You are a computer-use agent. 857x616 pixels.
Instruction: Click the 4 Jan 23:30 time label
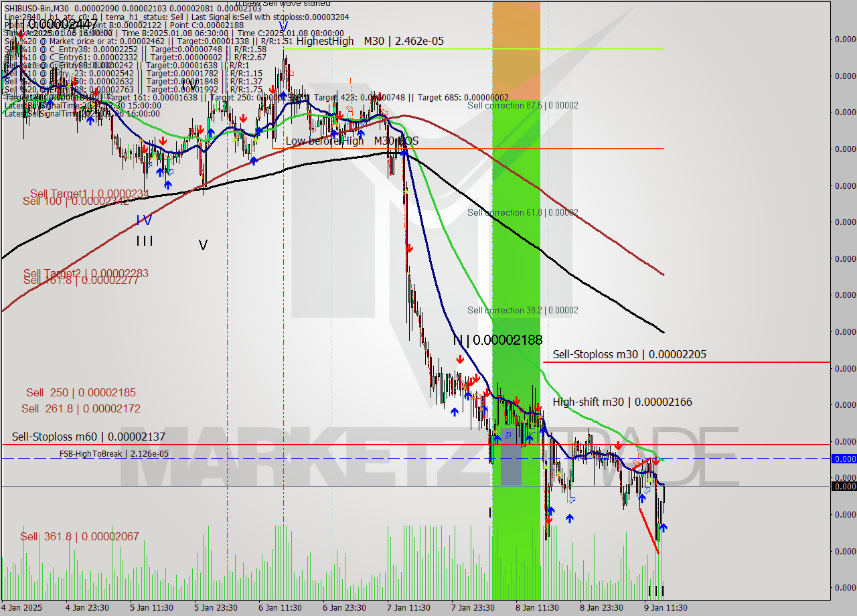pos(88,608)
